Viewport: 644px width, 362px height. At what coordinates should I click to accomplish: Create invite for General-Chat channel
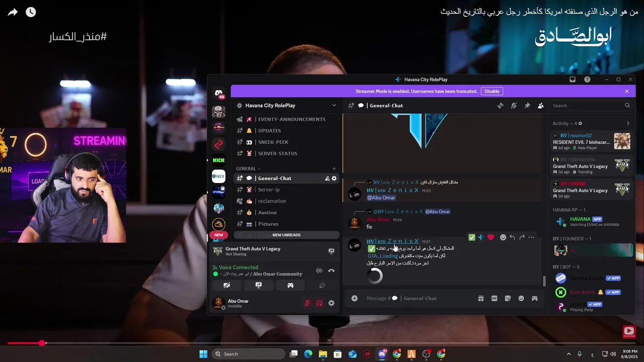[328, 178]
